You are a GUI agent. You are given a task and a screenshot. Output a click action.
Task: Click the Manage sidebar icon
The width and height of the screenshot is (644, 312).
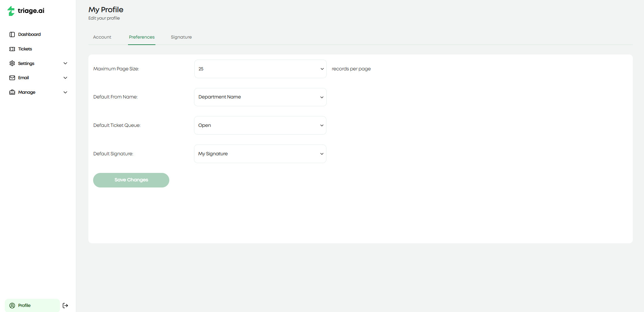point(12,92)
